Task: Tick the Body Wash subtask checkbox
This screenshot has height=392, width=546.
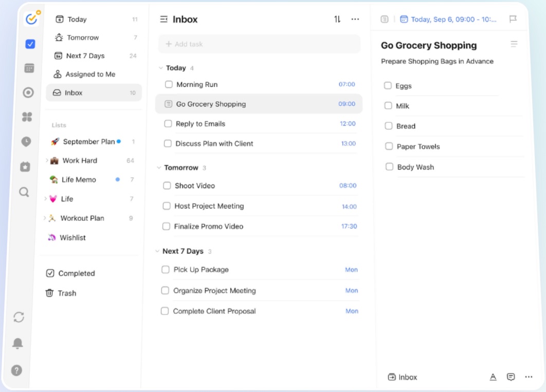Action: point(389,166)
